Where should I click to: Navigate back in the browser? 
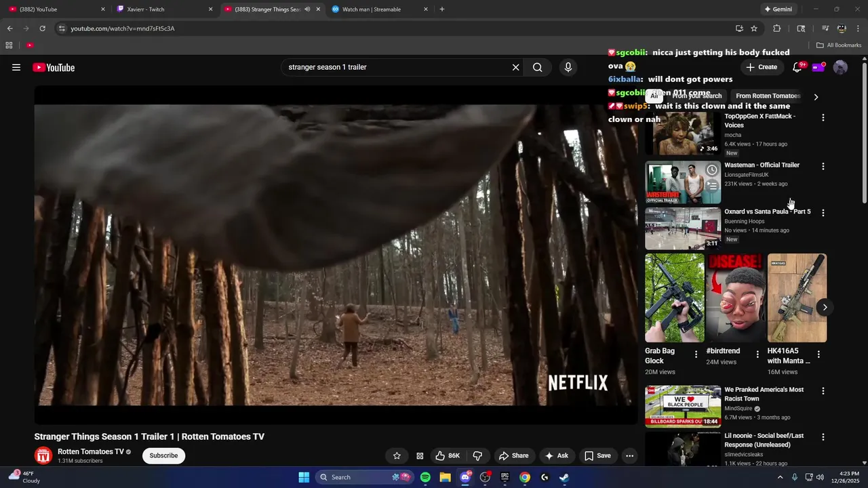(x=9, y=28)
